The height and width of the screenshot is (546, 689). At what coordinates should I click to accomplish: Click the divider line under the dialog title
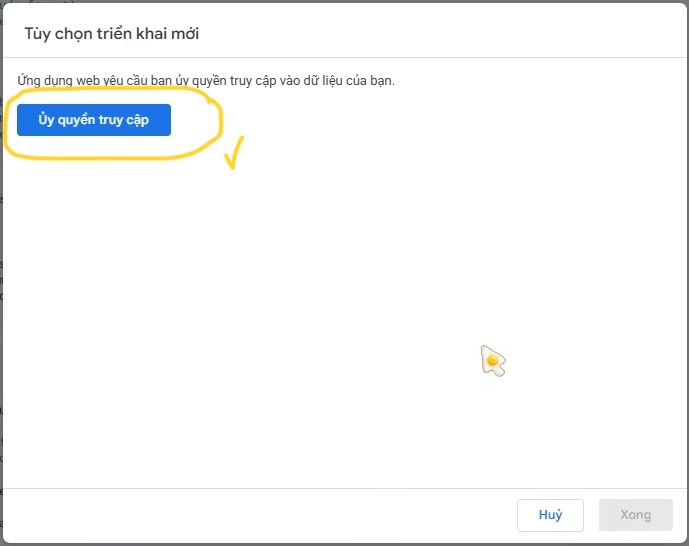(344, 58)
